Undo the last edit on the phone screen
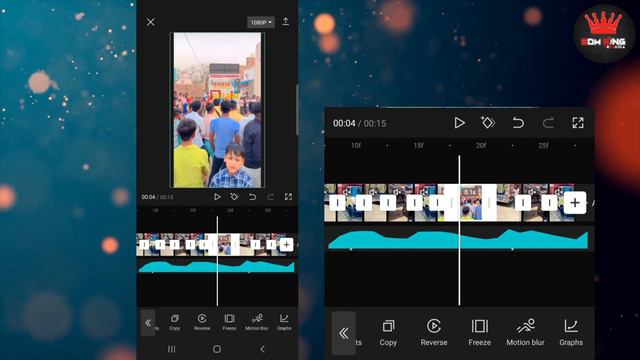The height and width of the screenshot is (360, 640). [252, 197]
